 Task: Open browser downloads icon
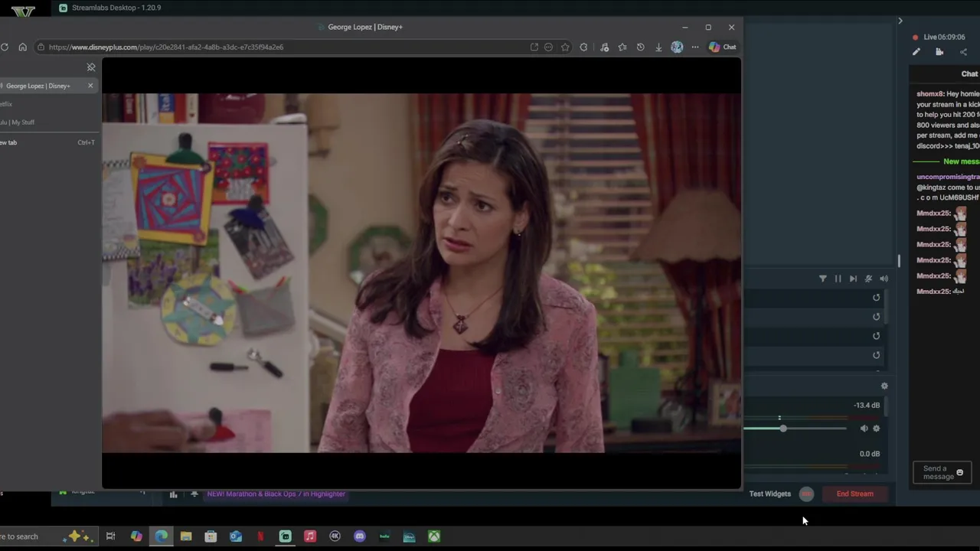[658, 47]
